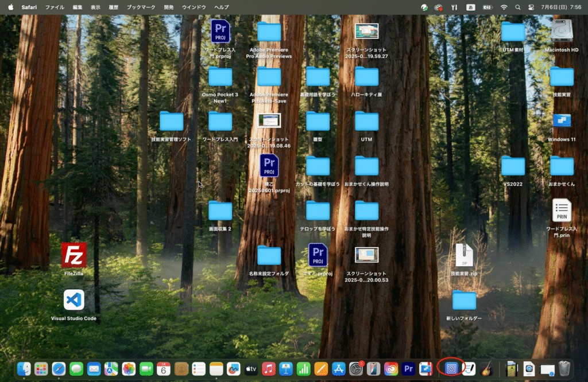Open the Japanese input source menu
Screen dimensions: 588x382
(x=471, y=7)
